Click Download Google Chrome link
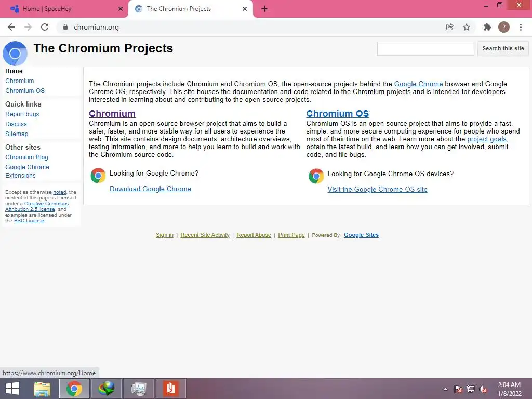This screenshot has height=399, width=532. [x=150, y=189]
